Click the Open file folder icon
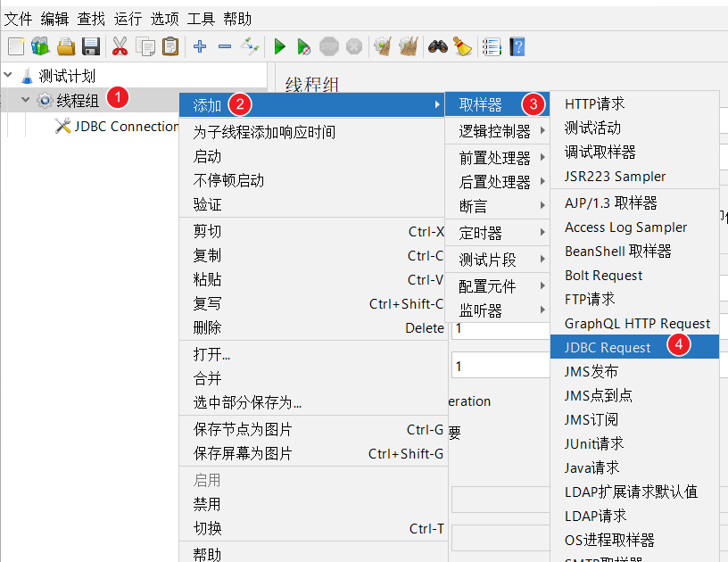 tap(66, 46)
